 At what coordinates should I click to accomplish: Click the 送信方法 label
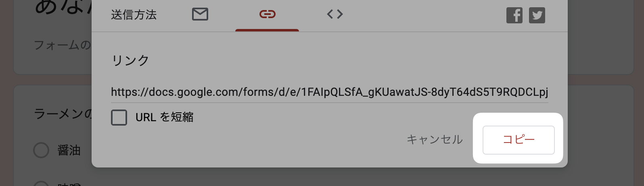[x=134, y=15]
